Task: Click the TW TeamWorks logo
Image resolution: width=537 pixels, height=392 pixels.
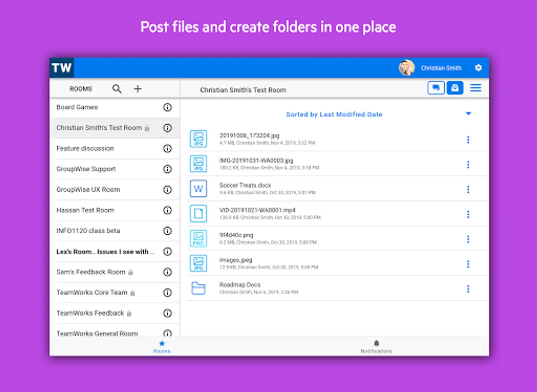Action: point(61,68)
